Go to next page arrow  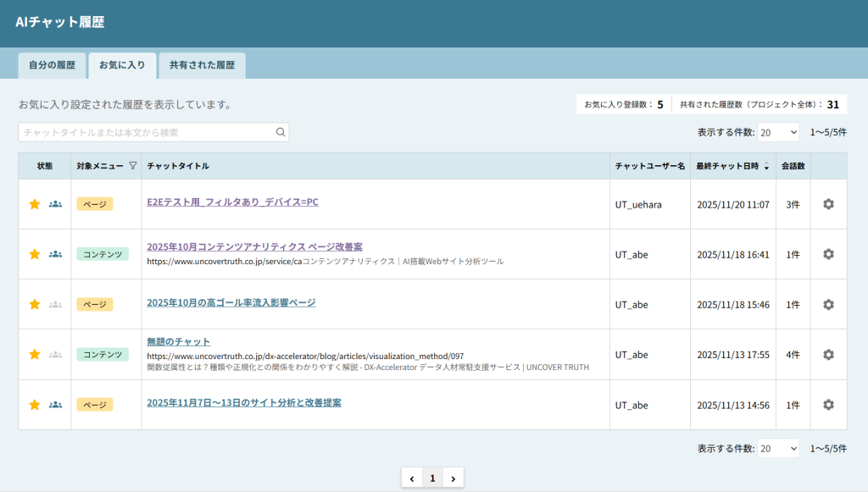453,478
